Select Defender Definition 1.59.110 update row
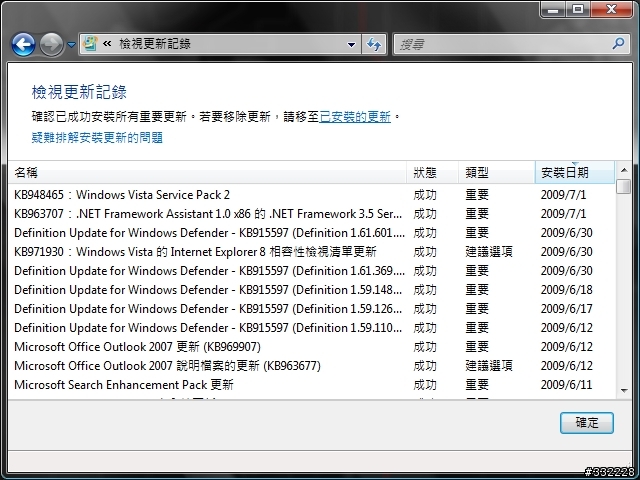This screenshot has width=640, height=480. point(311,328)
